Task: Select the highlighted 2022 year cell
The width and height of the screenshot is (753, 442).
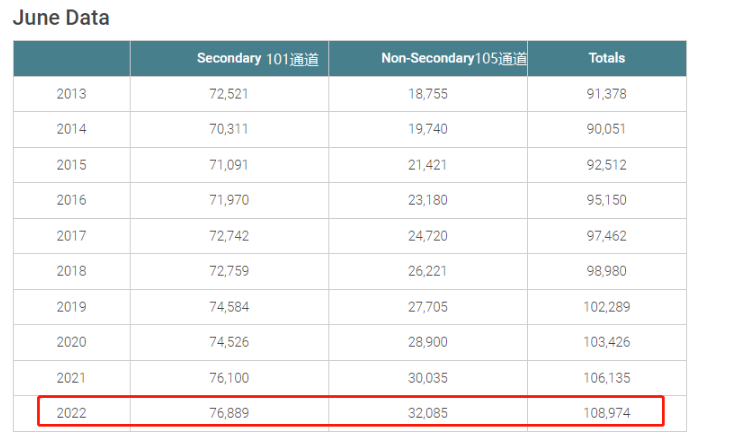Action: [x=71, y=412]
